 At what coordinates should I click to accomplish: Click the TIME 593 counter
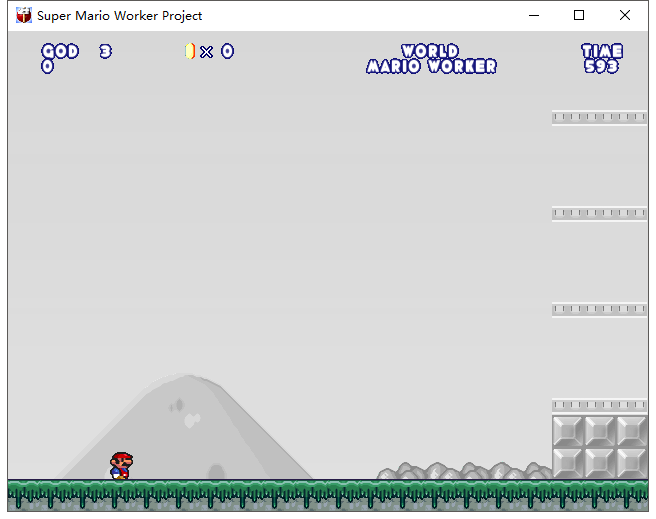(602, 59)
